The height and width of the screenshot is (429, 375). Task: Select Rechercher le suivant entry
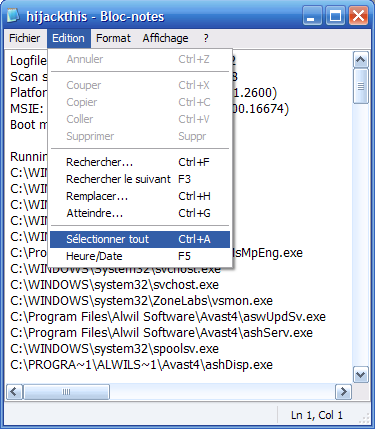[x=140, y=179]
